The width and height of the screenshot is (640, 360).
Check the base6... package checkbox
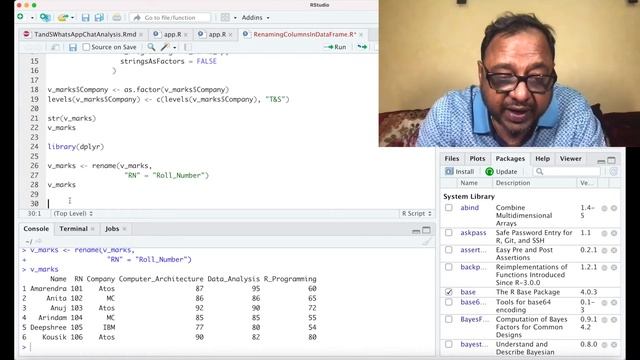tap(449, 302)
